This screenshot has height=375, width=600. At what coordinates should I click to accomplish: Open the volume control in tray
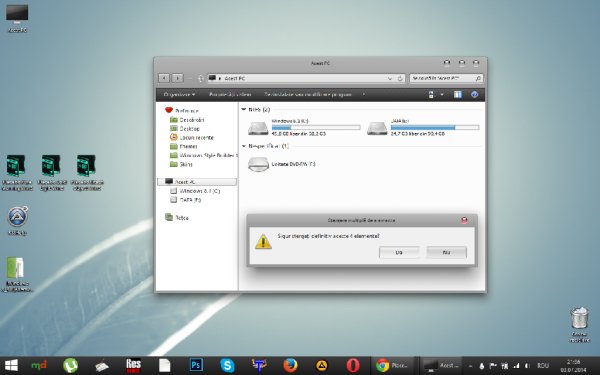pyautogui.click(x=527, y=366)
